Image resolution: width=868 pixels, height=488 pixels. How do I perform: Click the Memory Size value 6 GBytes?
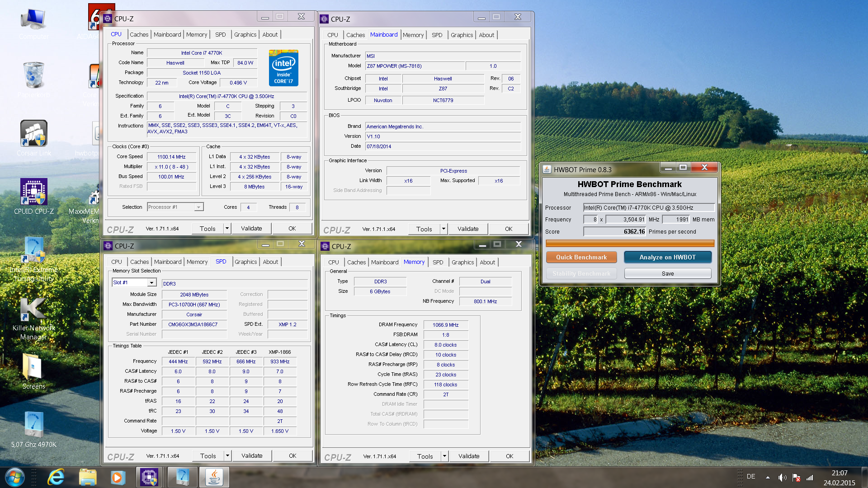coord(380,291)
